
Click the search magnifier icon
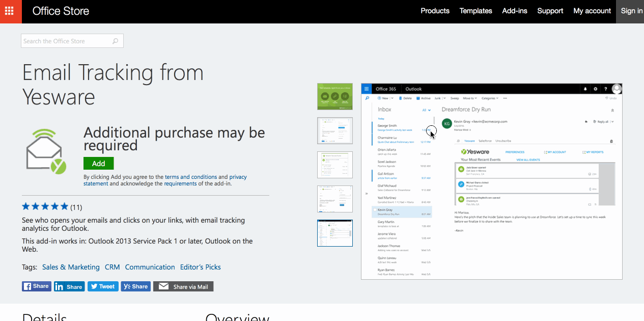115,41
